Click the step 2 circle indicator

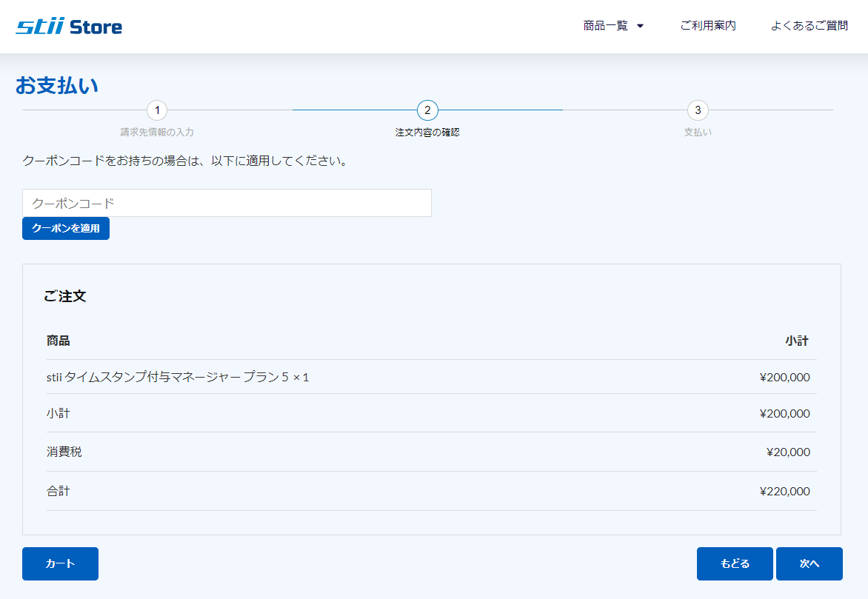(x=427, y=110)
